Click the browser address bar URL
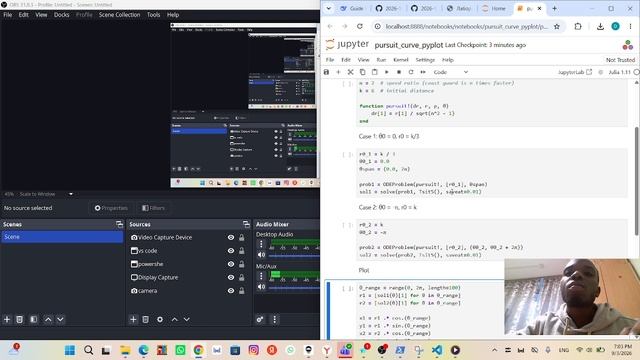Screen dimensions: 640x360 point(467,26)
